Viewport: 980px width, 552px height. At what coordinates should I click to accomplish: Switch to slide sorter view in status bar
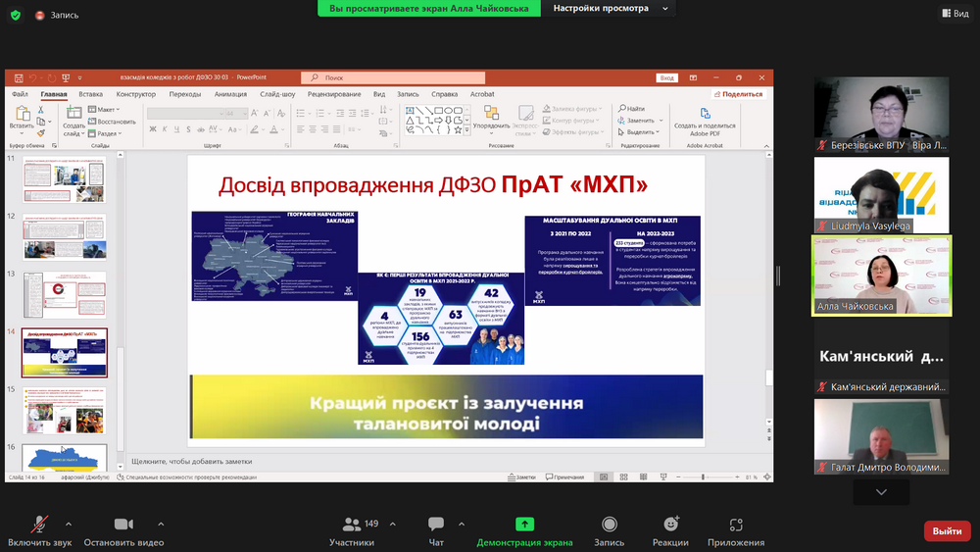(623, 477)
